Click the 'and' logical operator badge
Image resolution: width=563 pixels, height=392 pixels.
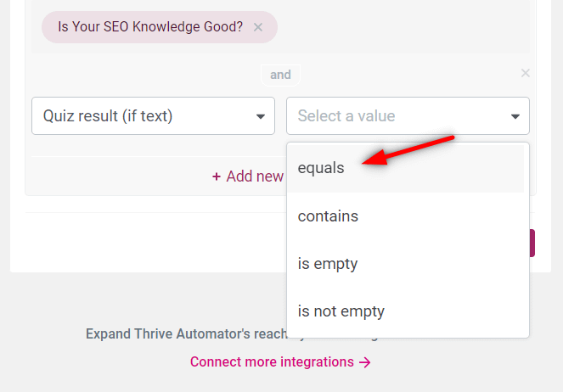280,75
